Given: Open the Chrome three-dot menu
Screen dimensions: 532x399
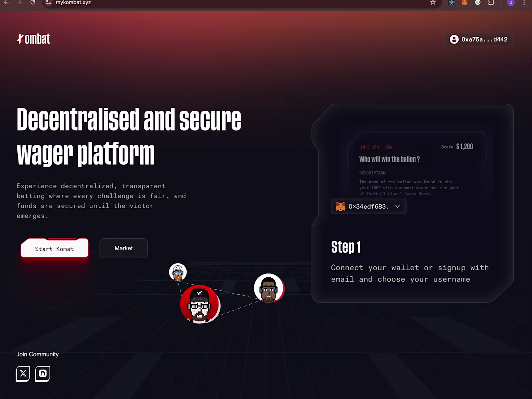Looking at the screenshot, I should click(524, 2).
